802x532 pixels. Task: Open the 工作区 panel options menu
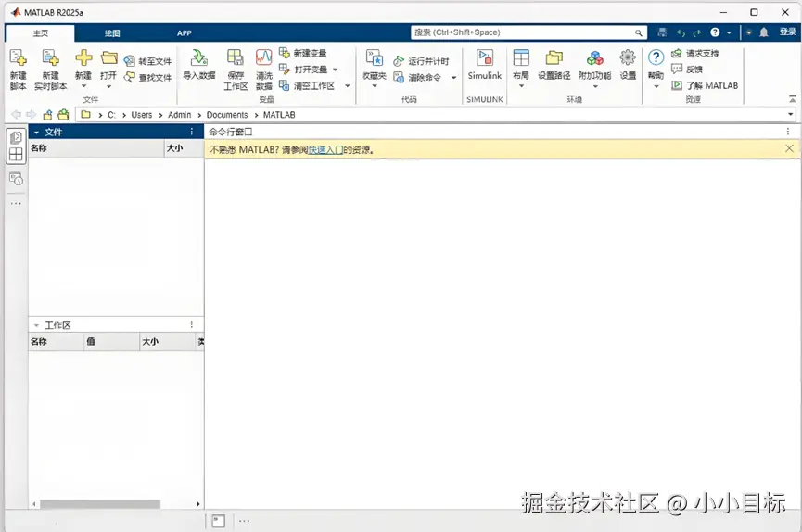coord(192,324)
